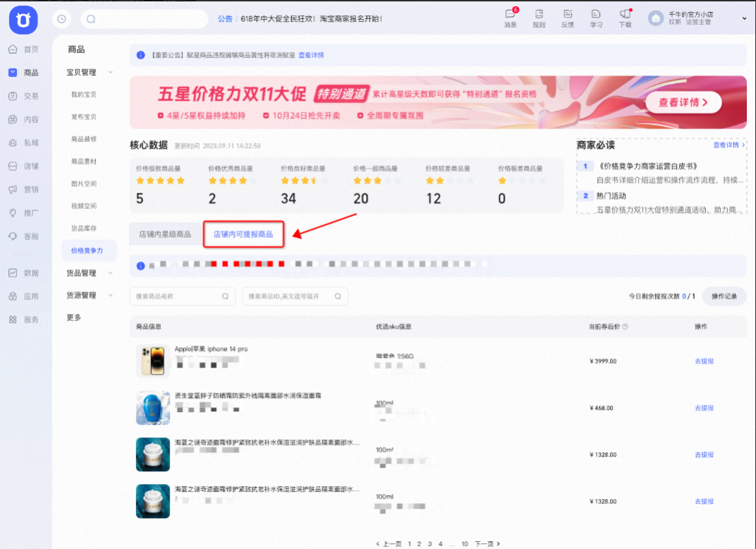This screenshot has width=756, height=549.
Task: Click iPhone 14 pro product thumbnail
Action: point(153,361)
